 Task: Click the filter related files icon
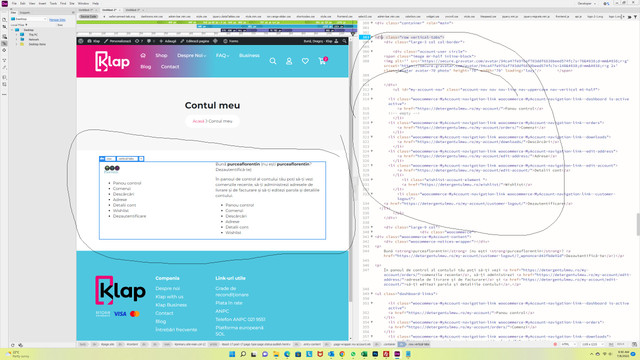tap(636, 17)
